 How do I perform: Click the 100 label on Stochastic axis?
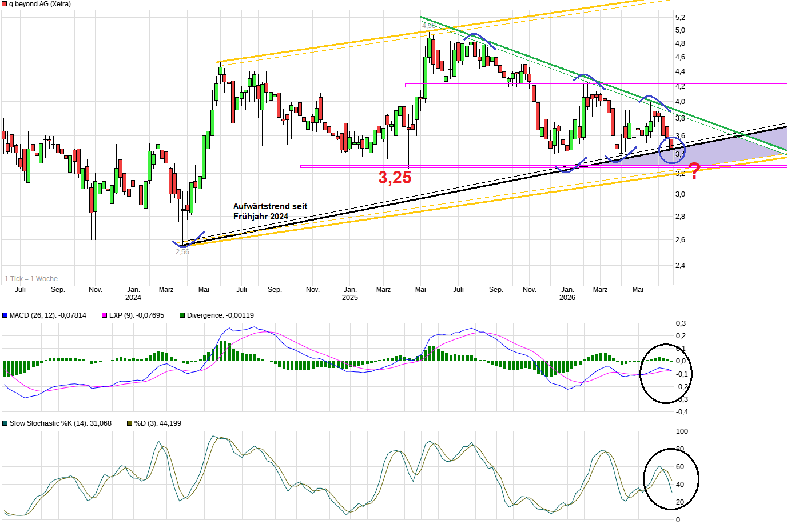(682, 431)
